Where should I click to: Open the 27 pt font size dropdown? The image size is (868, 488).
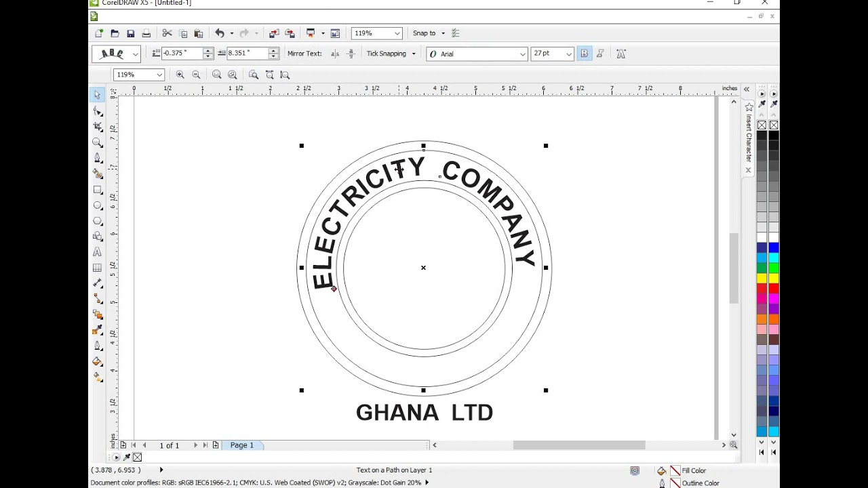click(569, 54)
